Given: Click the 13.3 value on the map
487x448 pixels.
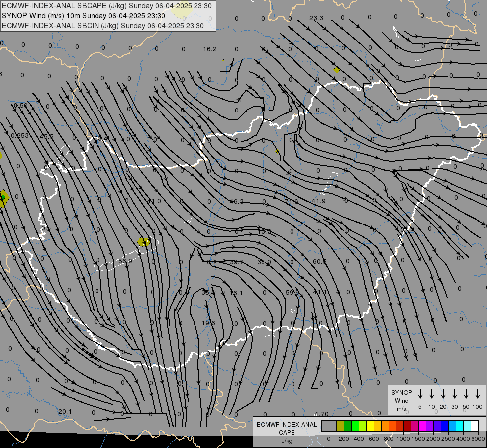Looking at the screenshot, I should 264,232.
